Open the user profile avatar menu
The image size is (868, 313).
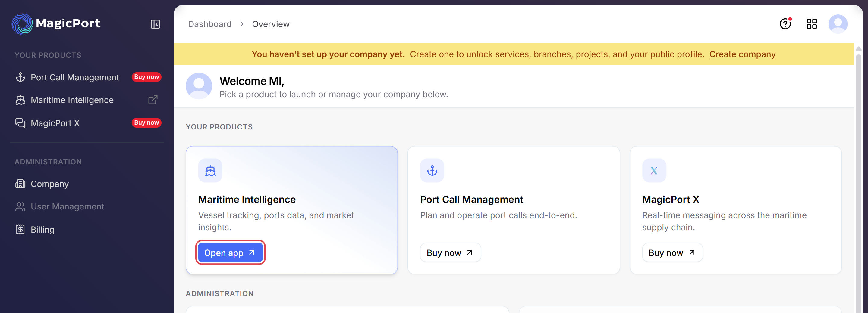pos(838,24)
